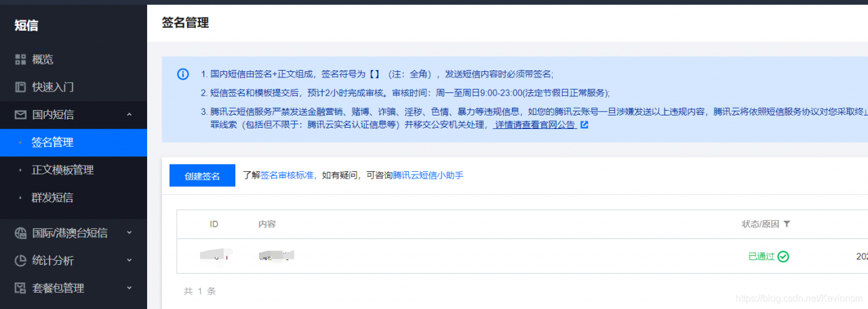The height and width of the screenshot is (309, 868).
Task: Click the 短信 sidebar heading
Action: pyautogui.click(x=26, y=26)
